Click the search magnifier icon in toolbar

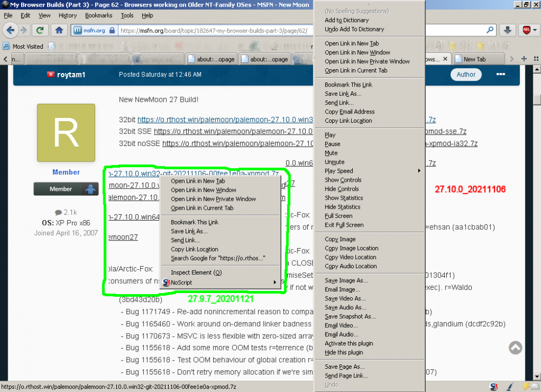pos(490,30)
